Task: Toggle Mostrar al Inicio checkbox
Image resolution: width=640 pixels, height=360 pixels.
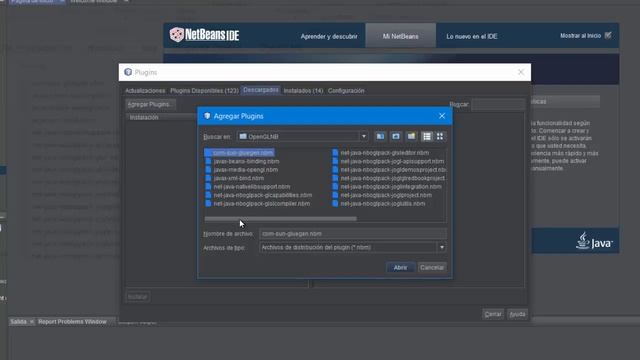Action: coord(608,36)
